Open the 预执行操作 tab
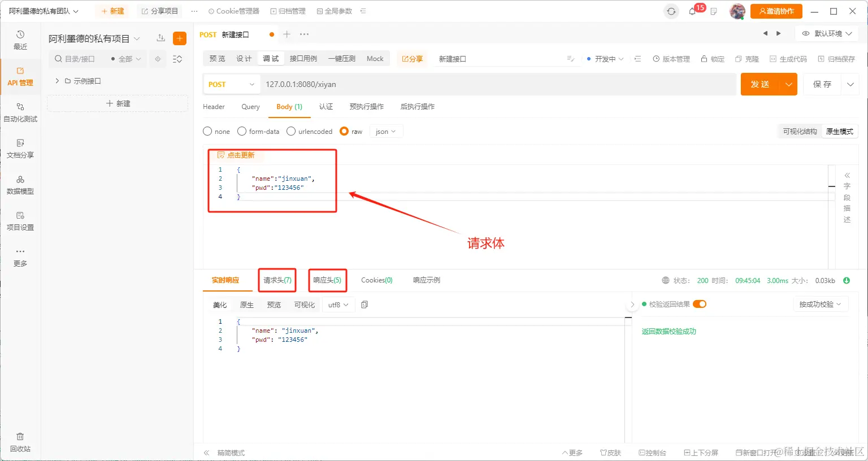 (367, 106)
